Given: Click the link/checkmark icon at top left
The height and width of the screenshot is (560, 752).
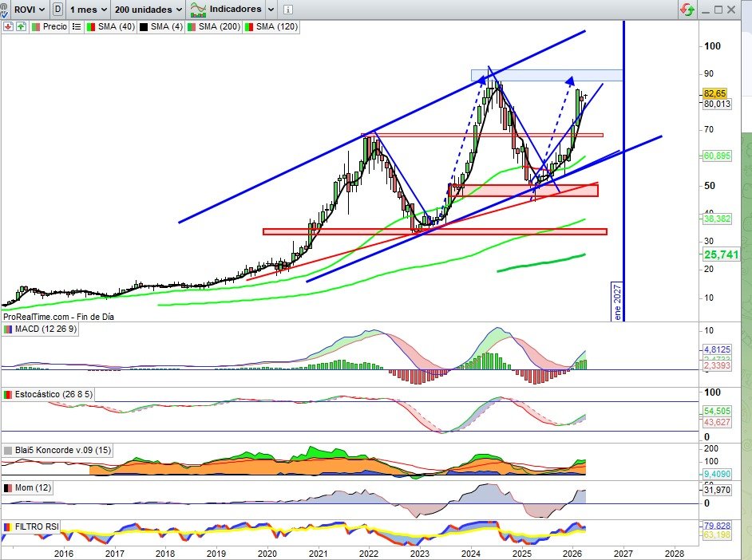Looking at the screenshot, I should coord(4,9).
